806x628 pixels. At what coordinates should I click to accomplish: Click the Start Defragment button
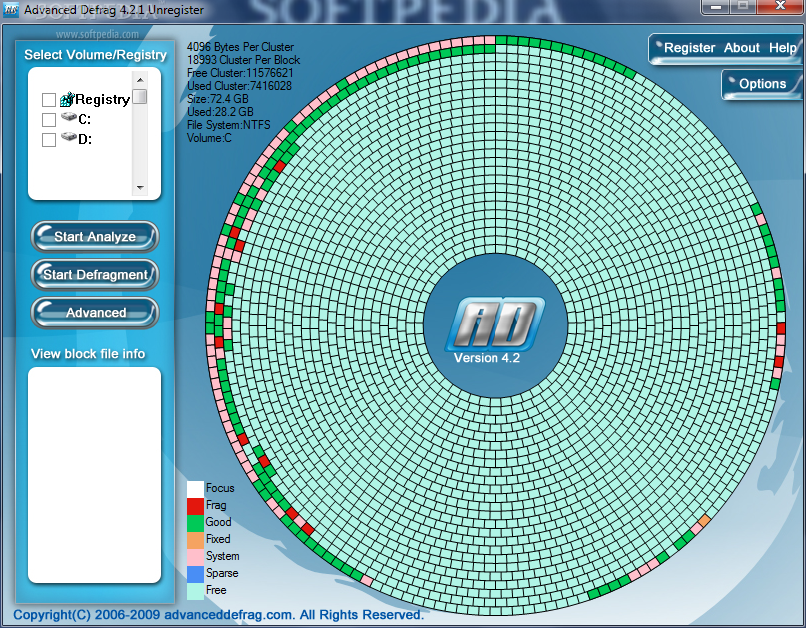[x=95, y=274]
